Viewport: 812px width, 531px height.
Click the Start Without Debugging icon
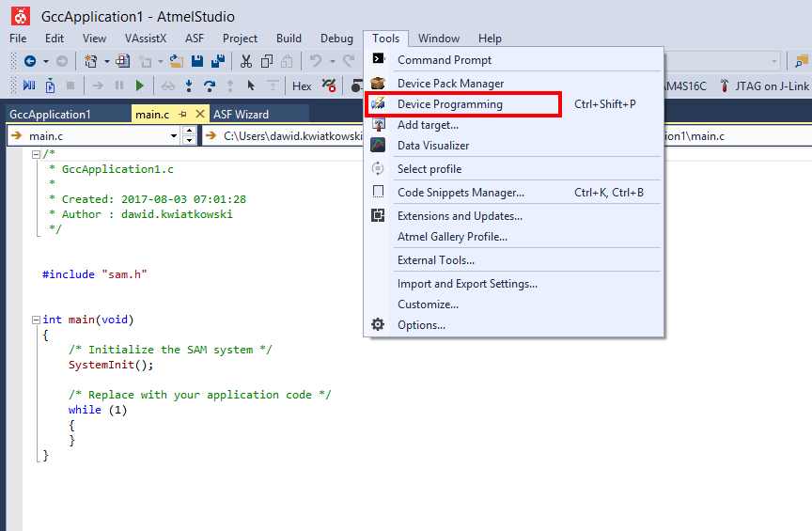click(50, 85)
